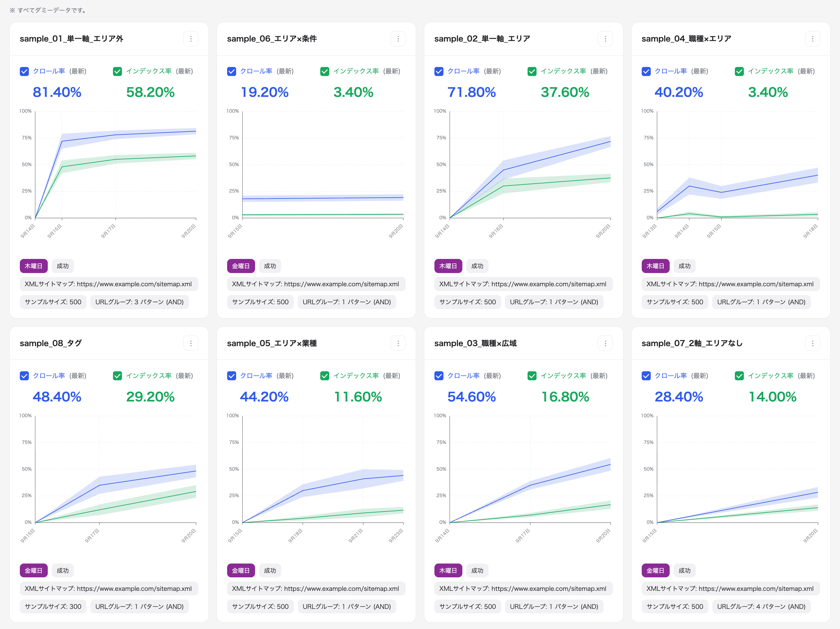Image resolution: width=840 pixels, height=629 pixels.
Task: Click the sample_03_職種×広域 card title
Action: coord(476,343)
